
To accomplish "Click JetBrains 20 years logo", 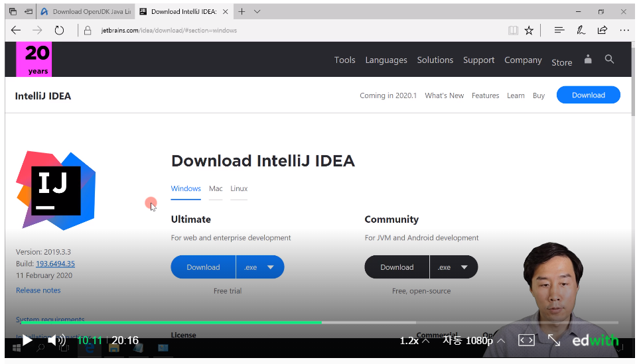I will [x=34, y=59].
